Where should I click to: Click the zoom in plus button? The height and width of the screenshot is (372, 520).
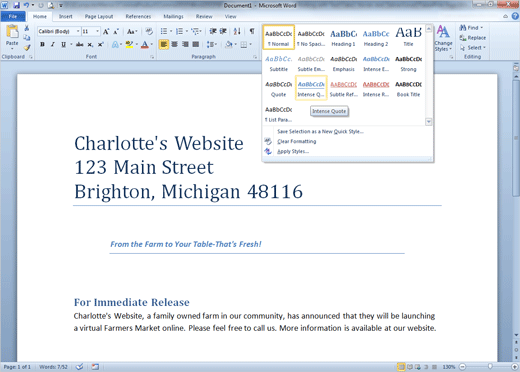tap(515, 367)
